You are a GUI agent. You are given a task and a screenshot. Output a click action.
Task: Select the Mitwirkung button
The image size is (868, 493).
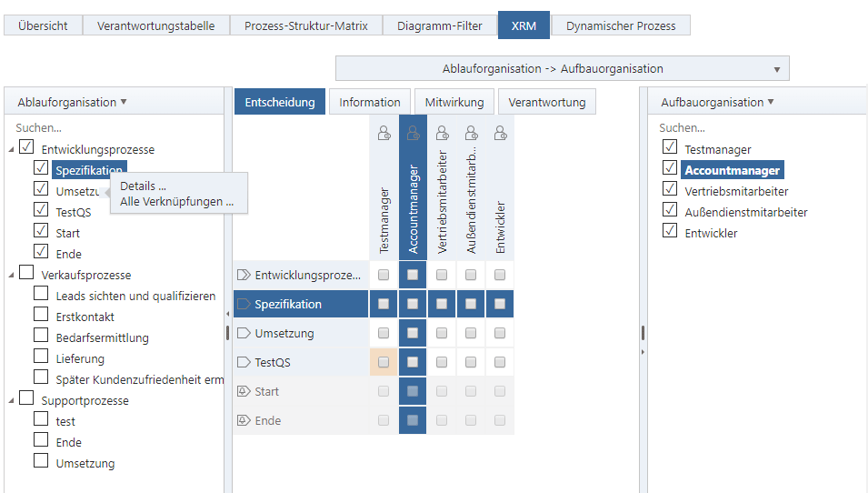454,102
